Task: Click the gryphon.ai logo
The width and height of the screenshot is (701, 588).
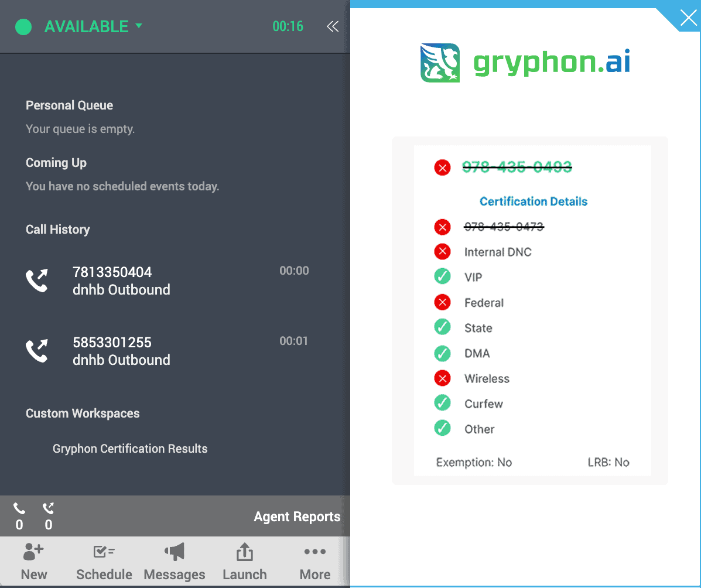Action: coord(525,63)
